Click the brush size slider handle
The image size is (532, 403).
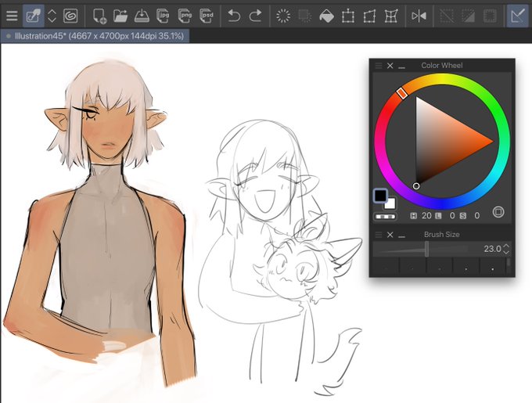click(x=426, y=249)
